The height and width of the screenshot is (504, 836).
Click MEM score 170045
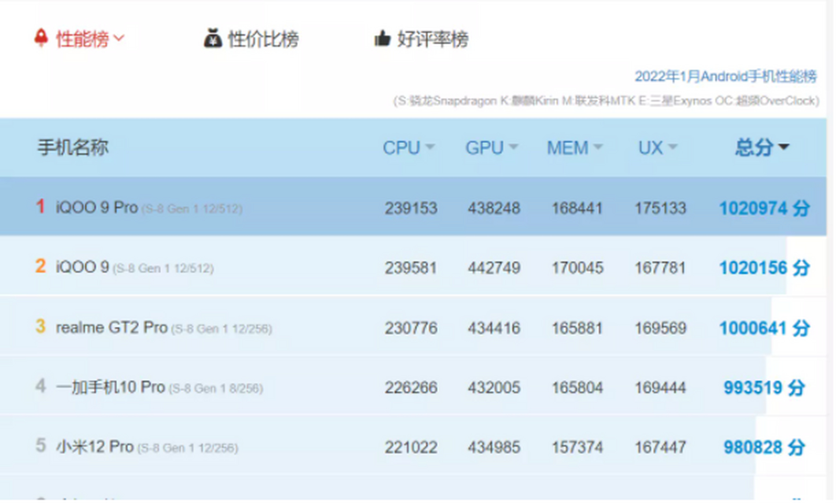[577, 268]
